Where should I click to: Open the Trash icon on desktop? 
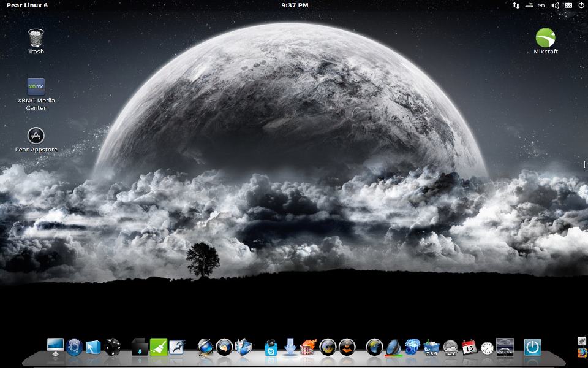click(36, 38)
